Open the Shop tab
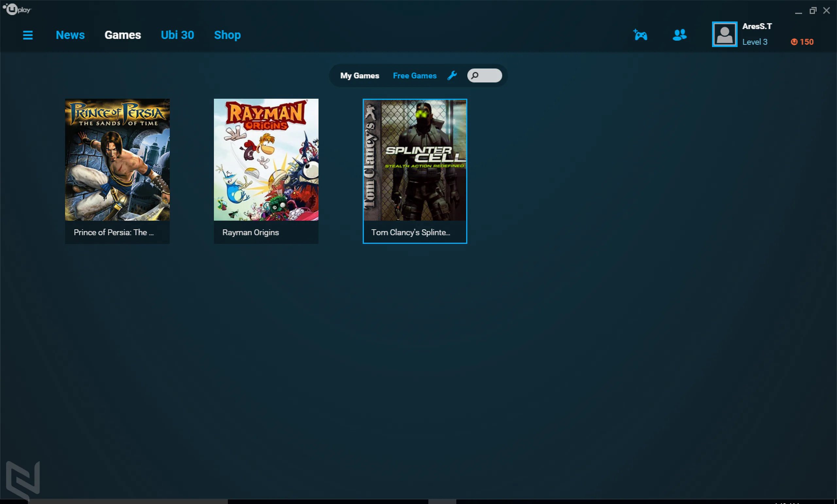This screenshot has height=504, width=837. coord(227,35)
